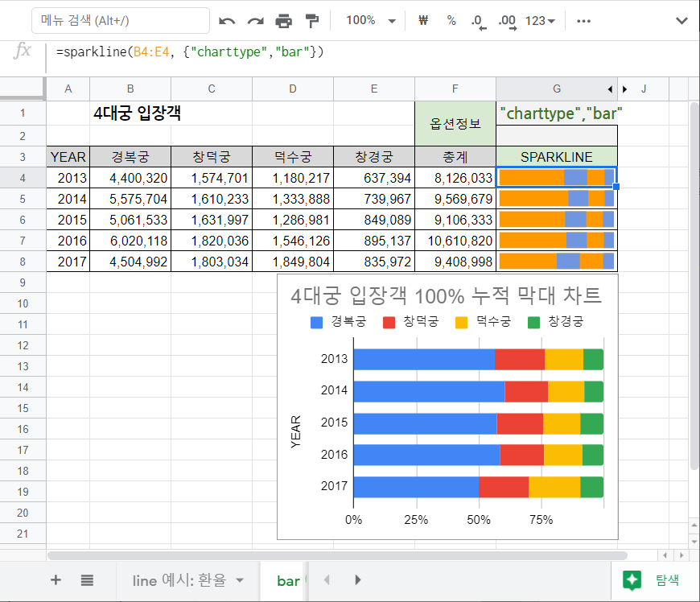Viewport: 700px width, 602px height.
Task: Click the undo arrow in the toolbar
Action: (x=228, y=21)
